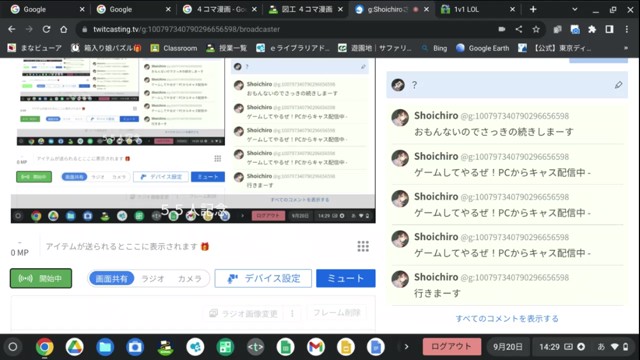Expand the shelf overflow arrow
The height and width of the screenshot is (360, 640).
click(x=406, y=347)
